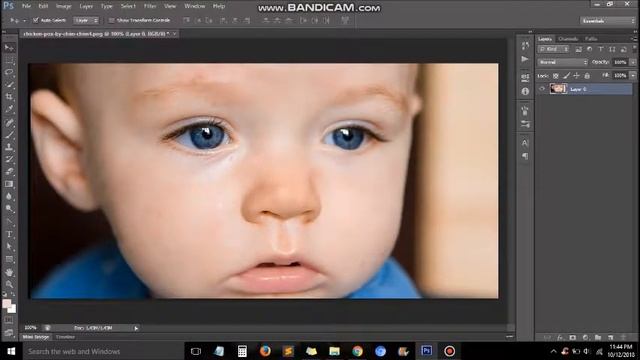640x360 pixels.
Task: Select the Path Selection tool
Action: click(x=9, y=247)
